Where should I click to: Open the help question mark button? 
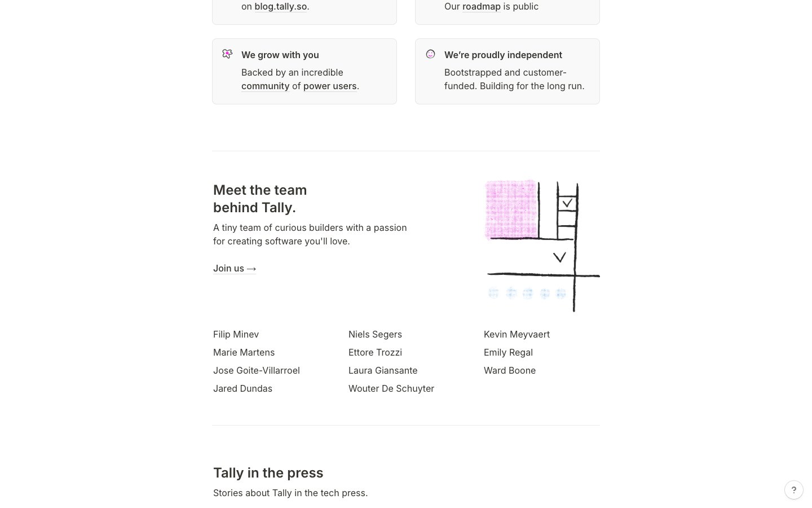click(793, 490)
